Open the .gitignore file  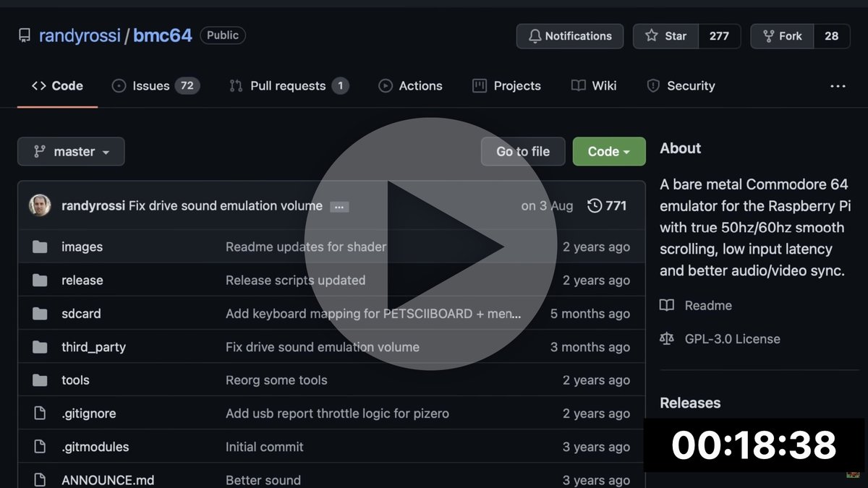(88, 414)
